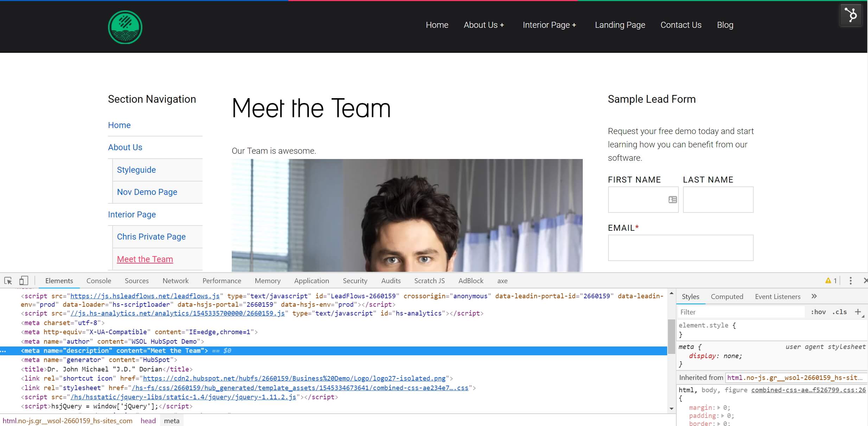868x426 pixels.
Task: Click the hs-analytics script source link
Action: [178, 313]
